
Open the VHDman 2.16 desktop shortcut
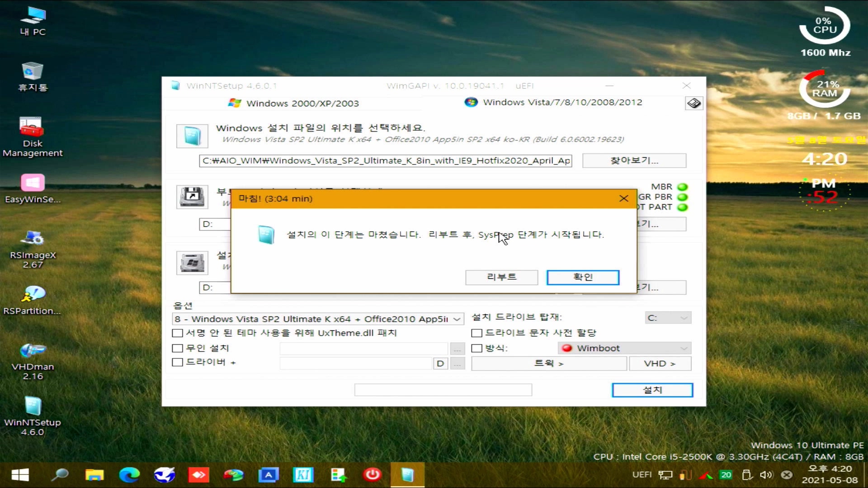click(x=32, y=351)
